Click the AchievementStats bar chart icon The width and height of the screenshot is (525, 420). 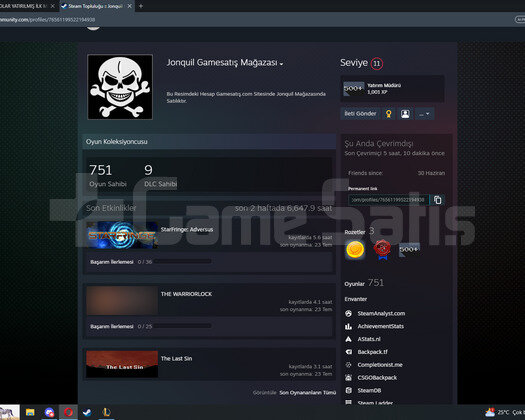(349, 326)
